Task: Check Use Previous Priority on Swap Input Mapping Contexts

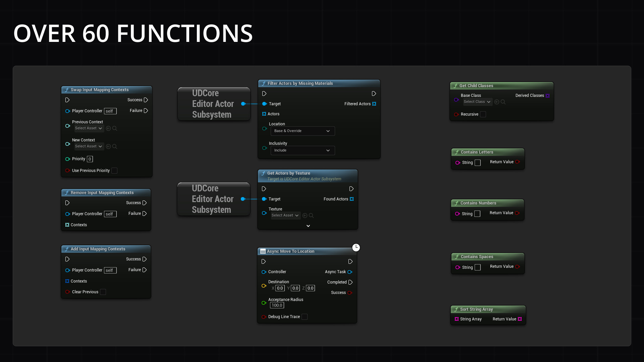Action: 114,171
